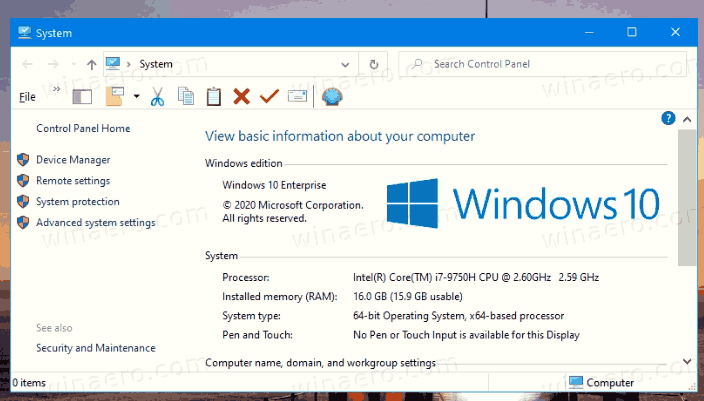Open the recent locations dropdown arrow
The width and height of the screenshot is (704, 401).
point(74,65)
